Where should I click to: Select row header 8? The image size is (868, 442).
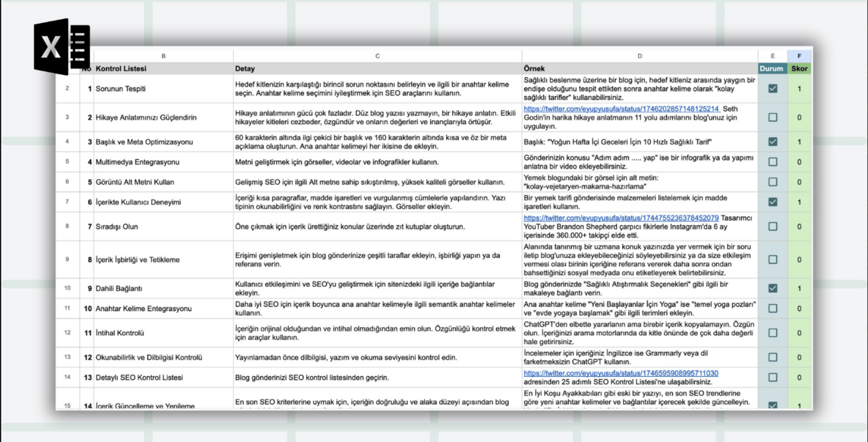tap(67, 226)
